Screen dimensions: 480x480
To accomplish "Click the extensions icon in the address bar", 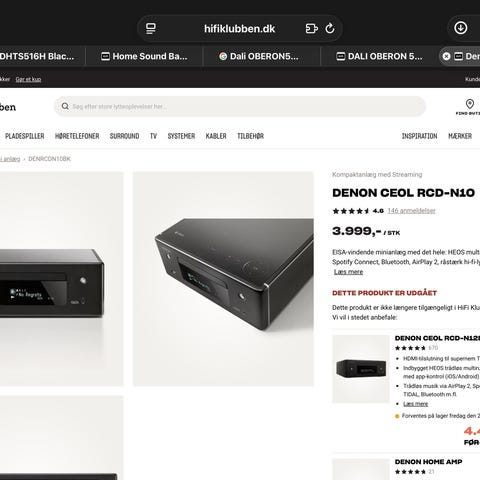I will coord(312,28).
